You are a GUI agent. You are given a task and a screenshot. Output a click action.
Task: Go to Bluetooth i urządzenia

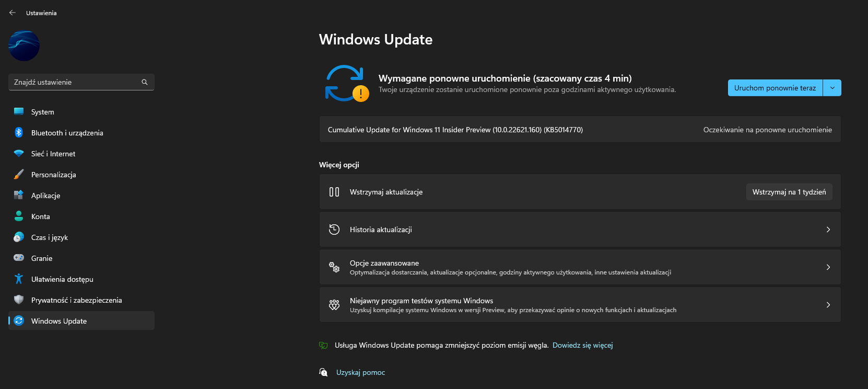[x=81, y=133]
